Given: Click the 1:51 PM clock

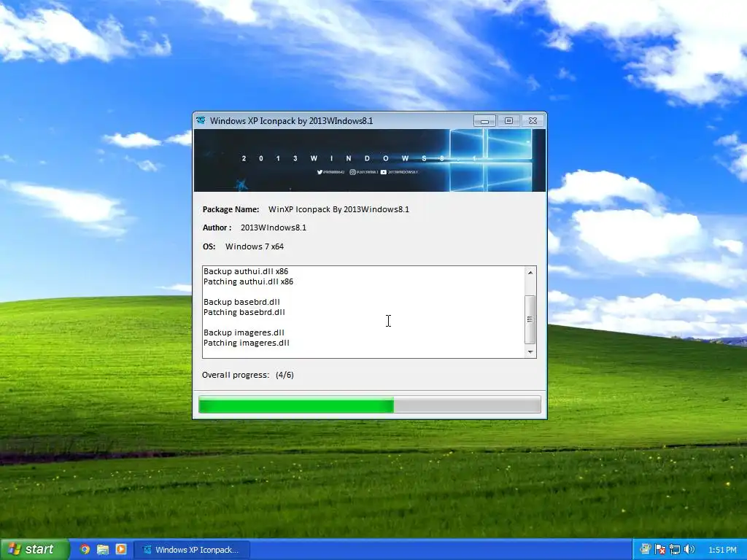Looking at the screenshot, I should (x=722, y=550).
